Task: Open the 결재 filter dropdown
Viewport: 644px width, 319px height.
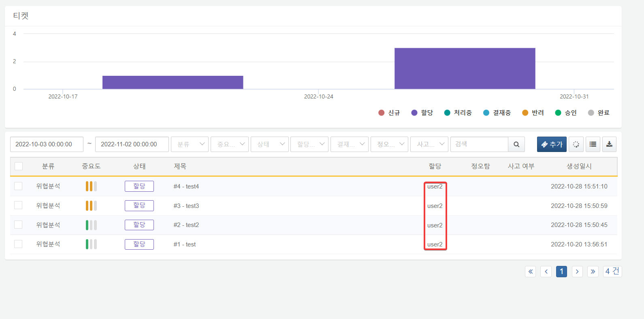Action: point(350,144)
